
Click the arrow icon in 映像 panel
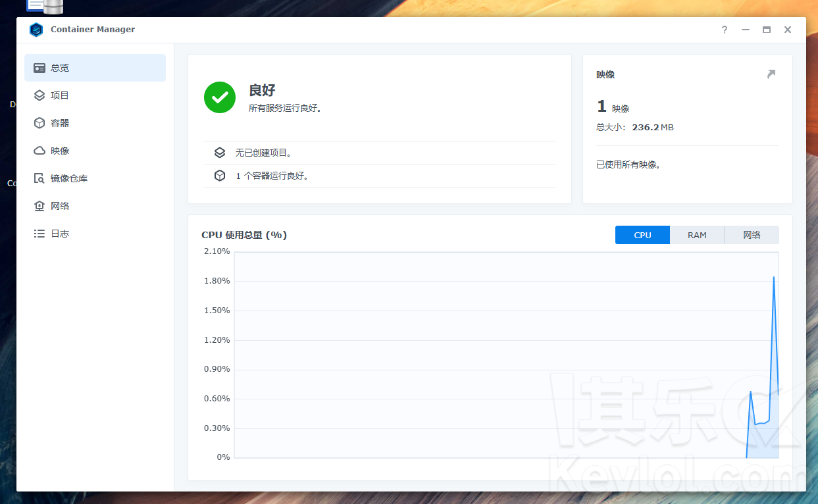[771, 74]
